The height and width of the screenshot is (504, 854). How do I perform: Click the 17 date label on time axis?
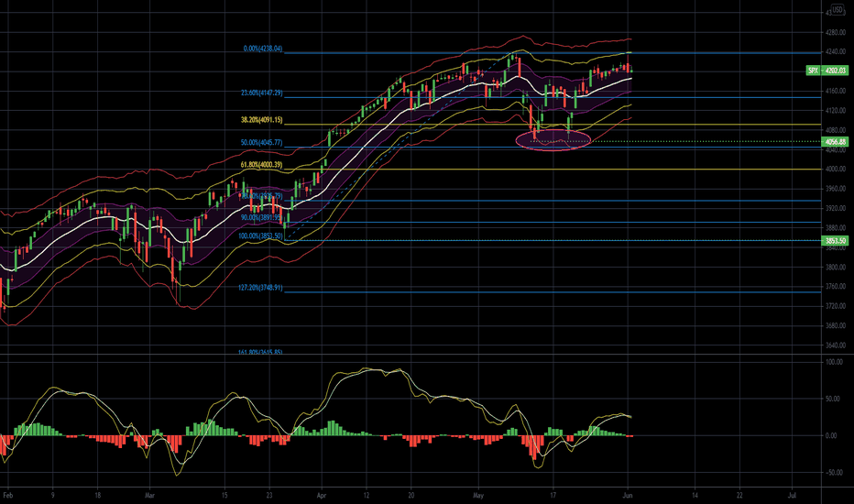point(553,496)
